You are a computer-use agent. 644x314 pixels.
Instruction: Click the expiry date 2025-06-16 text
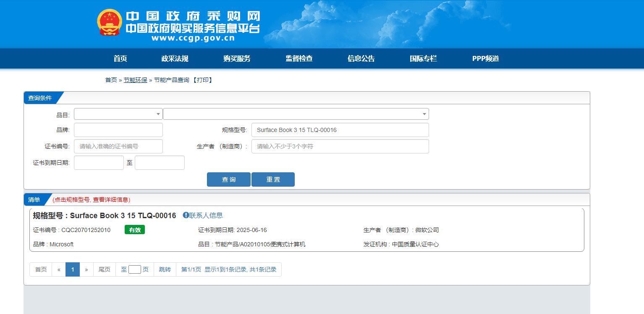(252, 230)
